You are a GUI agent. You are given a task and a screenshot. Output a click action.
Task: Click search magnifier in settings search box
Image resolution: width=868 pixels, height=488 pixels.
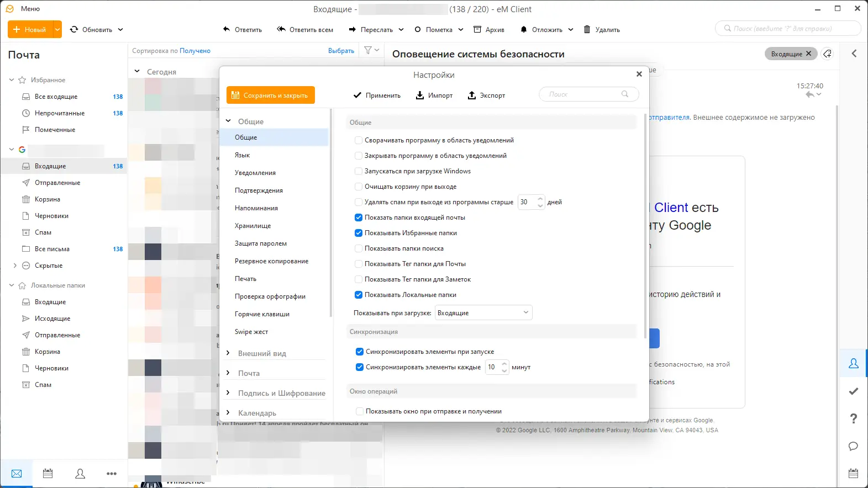(x=625, y=94)
